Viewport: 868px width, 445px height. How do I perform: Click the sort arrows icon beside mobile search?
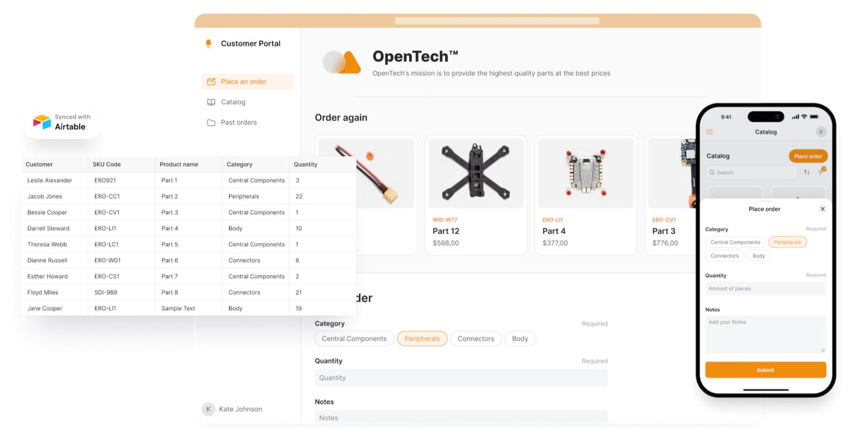pos(806,172)
